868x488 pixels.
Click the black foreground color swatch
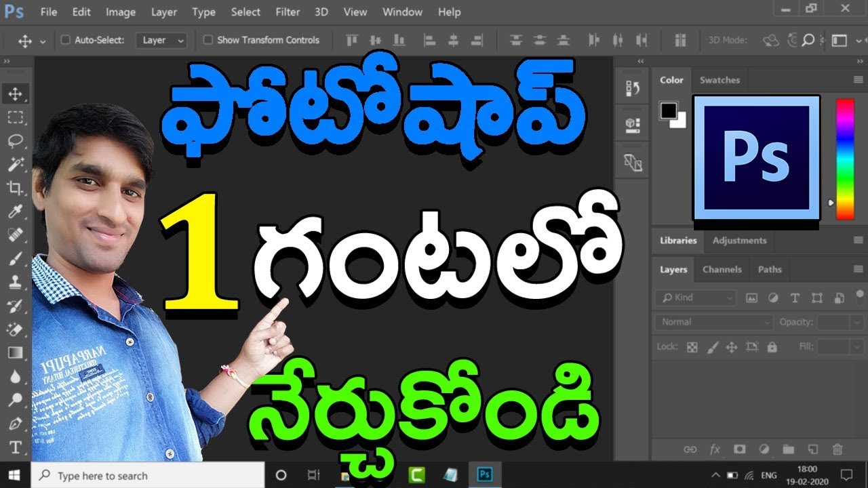(669, 110)
